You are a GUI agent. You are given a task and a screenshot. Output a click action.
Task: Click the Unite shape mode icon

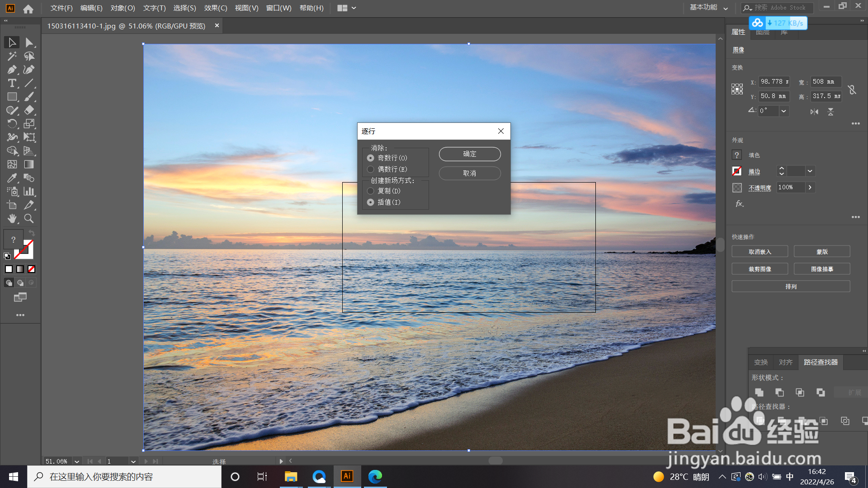point(759,392)
